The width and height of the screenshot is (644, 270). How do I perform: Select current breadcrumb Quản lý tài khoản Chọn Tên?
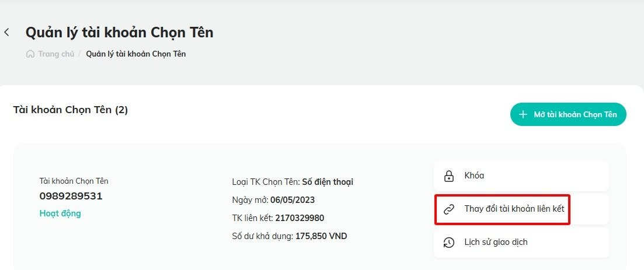136,54
